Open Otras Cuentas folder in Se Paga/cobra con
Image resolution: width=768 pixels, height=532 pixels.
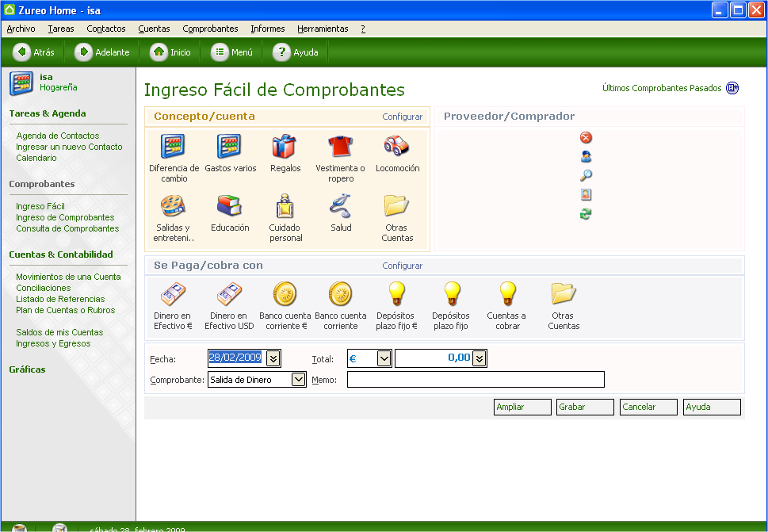564,294
